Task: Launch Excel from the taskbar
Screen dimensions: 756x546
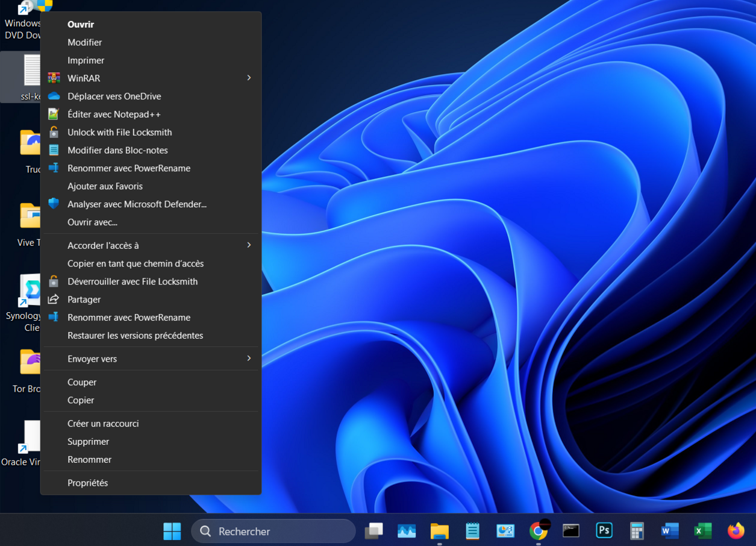Action: click(x=702, y=530)
